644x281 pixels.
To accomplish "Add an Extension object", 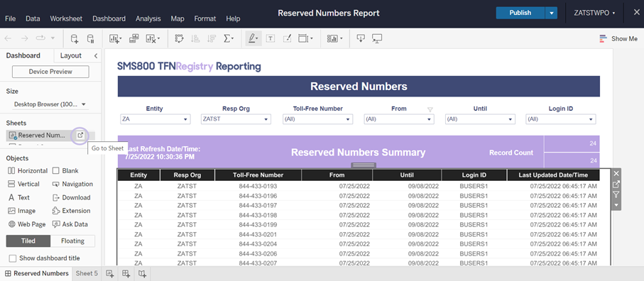I will (x=71, y=211).
